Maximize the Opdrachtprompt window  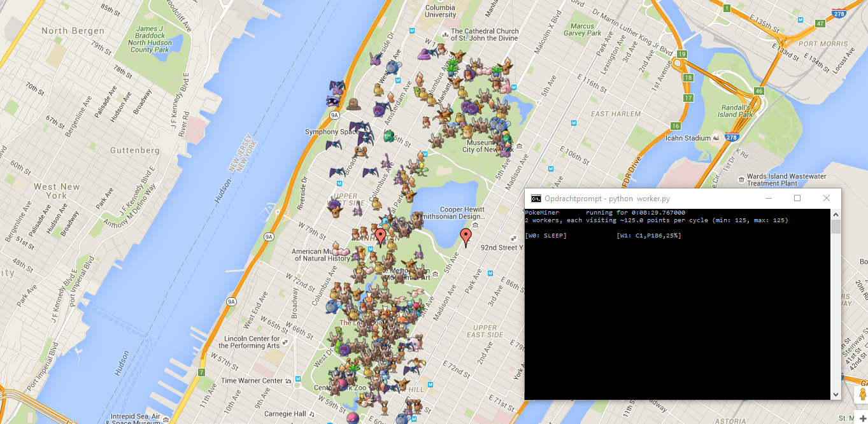click(797, 198)
